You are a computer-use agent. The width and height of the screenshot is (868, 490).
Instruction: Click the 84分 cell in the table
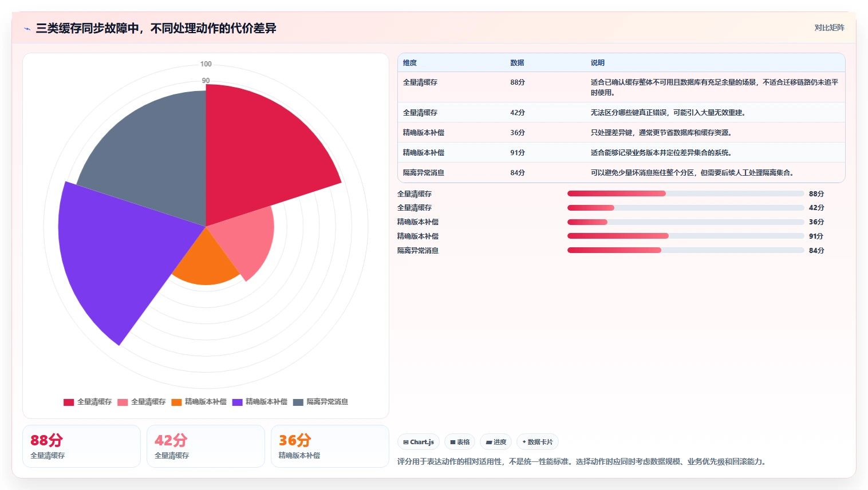(518, 173)
